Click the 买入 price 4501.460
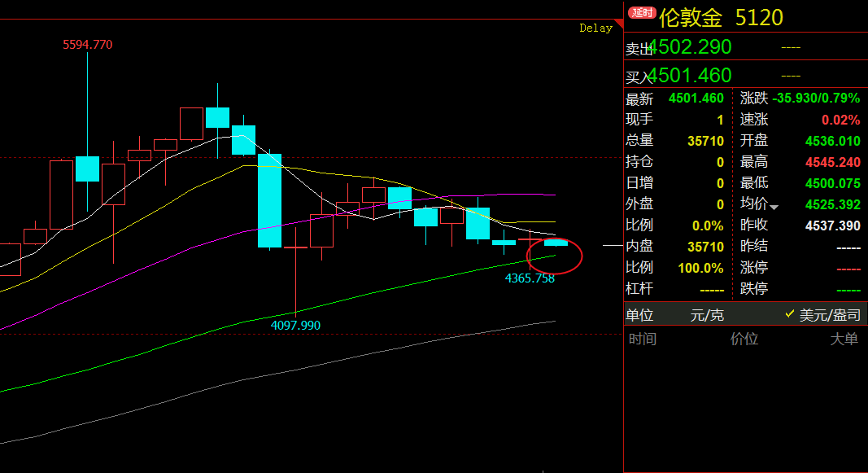The height and width of the screenshot is (473, 868). 690,76
